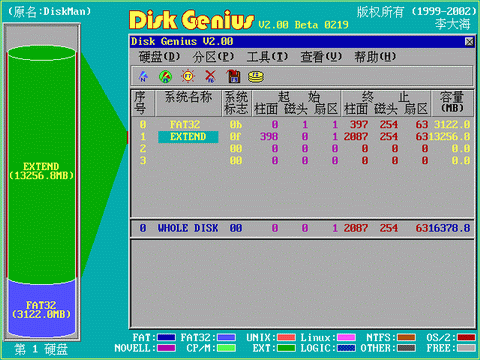Click the FAT legend dark blue swatch
This screenshot has width=480, height=360.
[x=166, y=338]
